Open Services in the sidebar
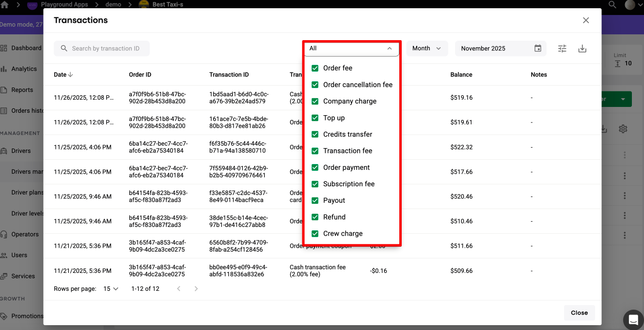This screenshot has height=330, width=644. (x=23, y=276)
